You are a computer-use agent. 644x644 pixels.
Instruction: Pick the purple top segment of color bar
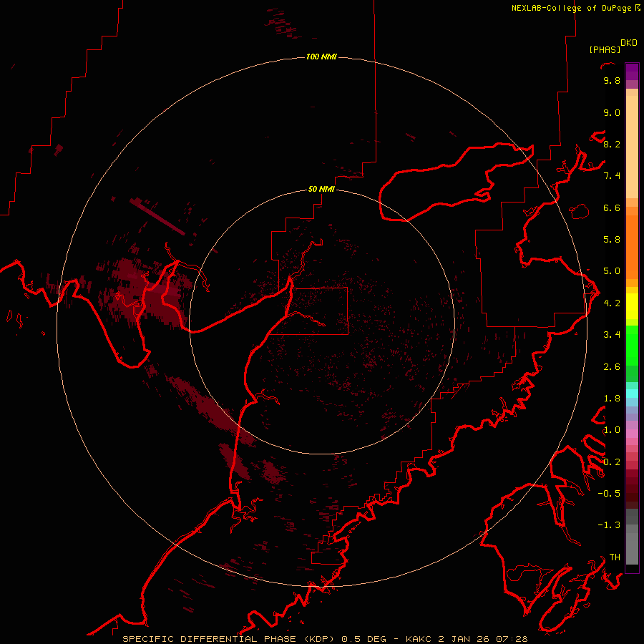click(x=632, y=72)
